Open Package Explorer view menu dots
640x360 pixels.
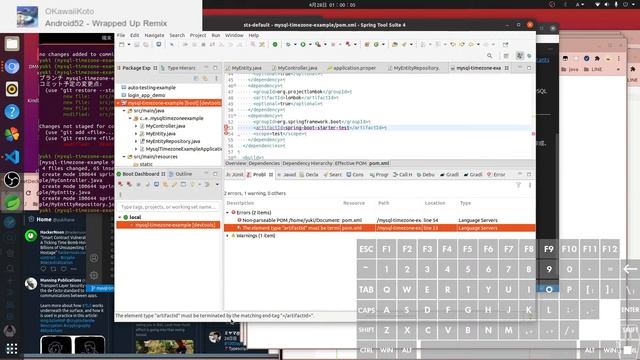pyautogui.click(x=216, y=78)
